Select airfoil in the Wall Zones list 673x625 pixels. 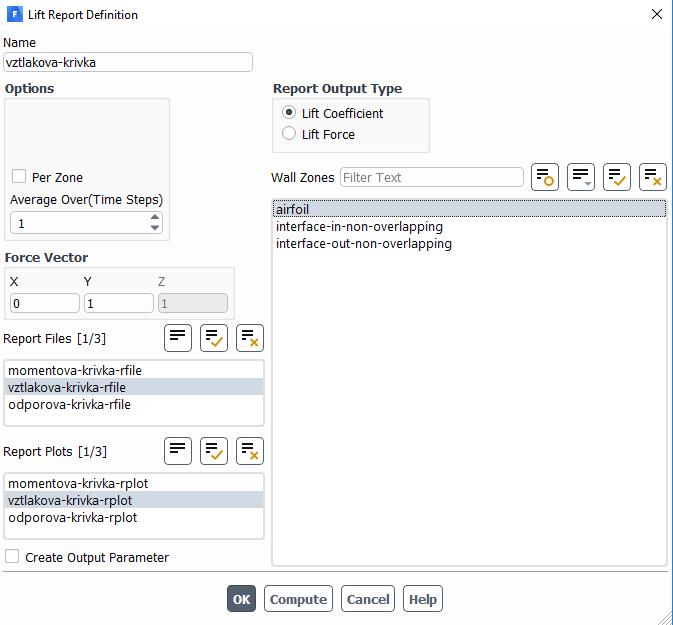pos(470,209)
